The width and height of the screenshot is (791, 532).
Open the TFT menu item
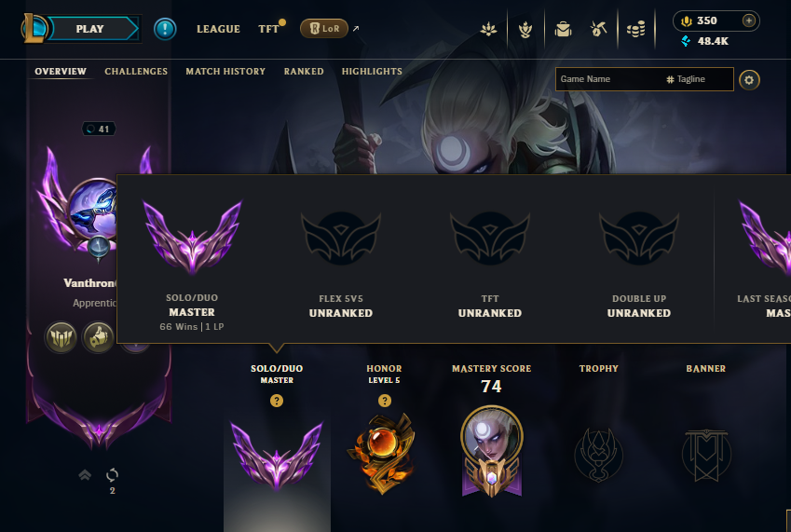click(x=268, y=29)
